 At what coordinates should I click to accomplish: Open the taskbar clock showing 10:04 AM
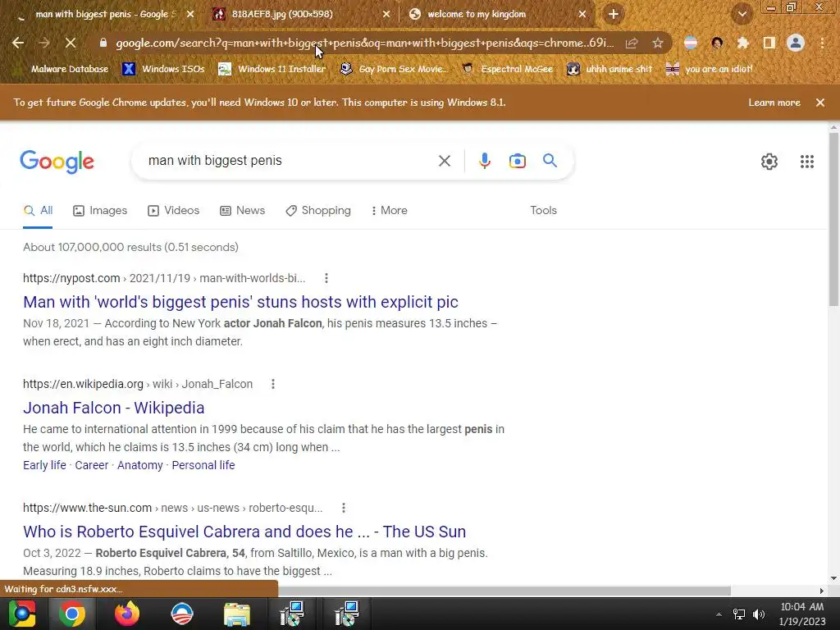coord(802,614)
